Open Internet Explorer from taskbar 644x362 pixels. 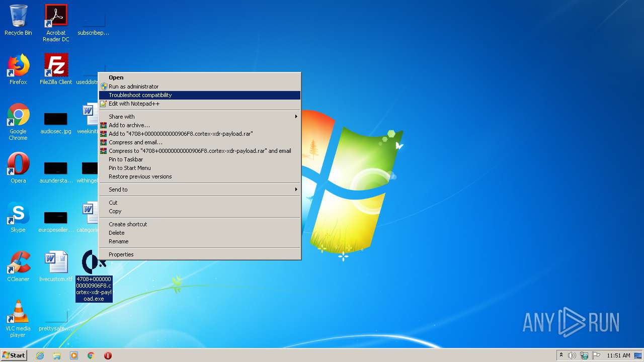40,355
